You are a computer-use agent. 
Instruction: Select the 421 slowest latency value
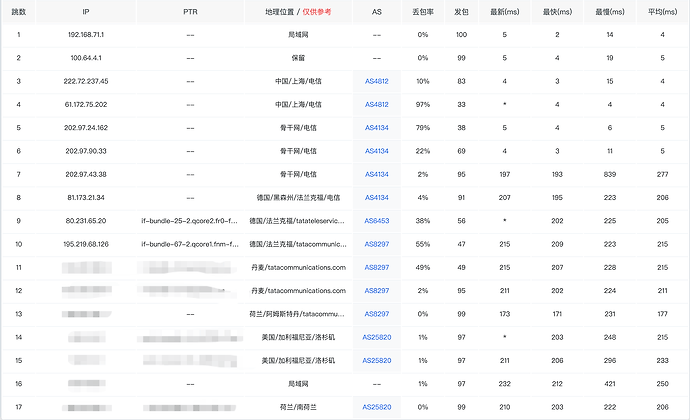tap(610, 384)
